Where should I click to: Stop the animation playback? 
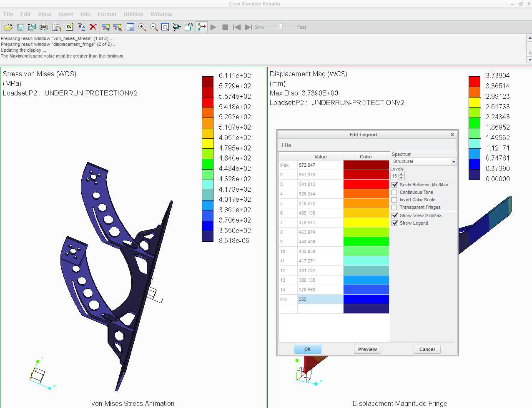click(225, 27)
